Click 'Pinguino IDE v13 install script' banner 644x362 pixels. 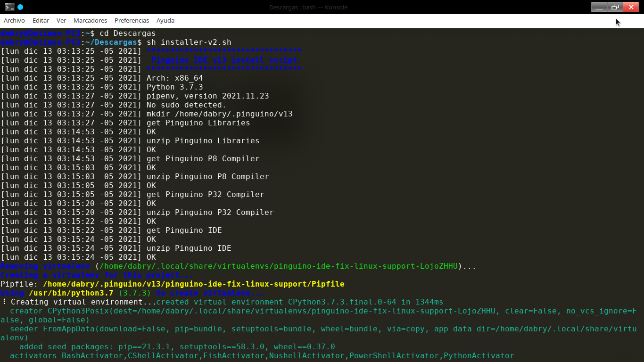tap(224, 60)
